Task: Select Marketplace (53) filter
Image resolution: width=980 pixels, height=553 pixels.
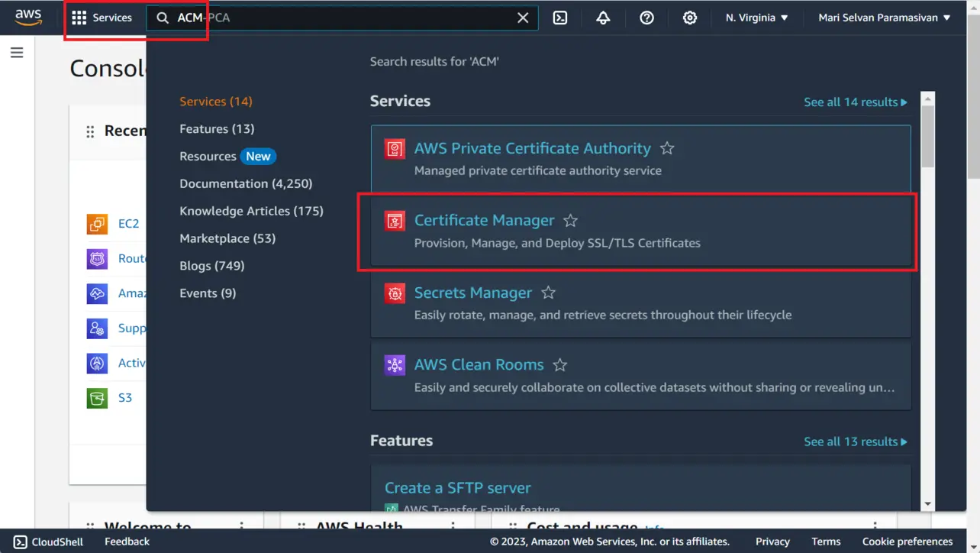Action: pos(227,238)
